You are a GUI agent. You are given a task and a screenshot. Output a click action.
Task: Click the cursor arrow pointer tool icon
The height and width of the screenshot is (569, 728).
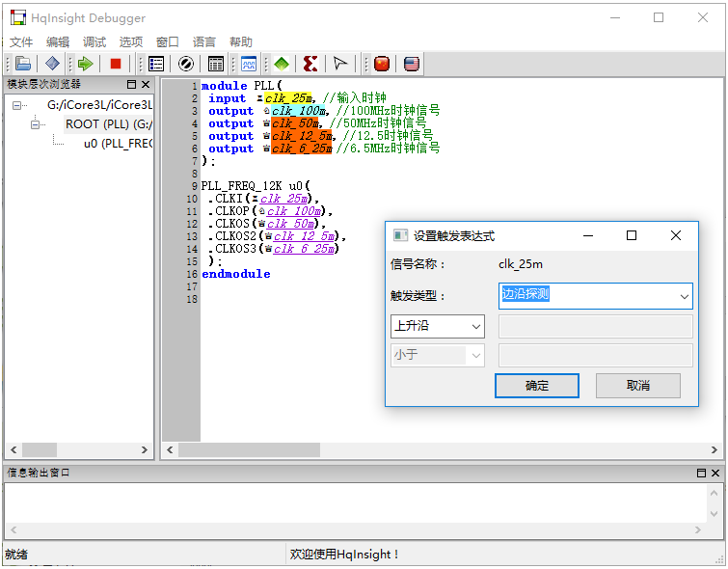tap(340, 64)
